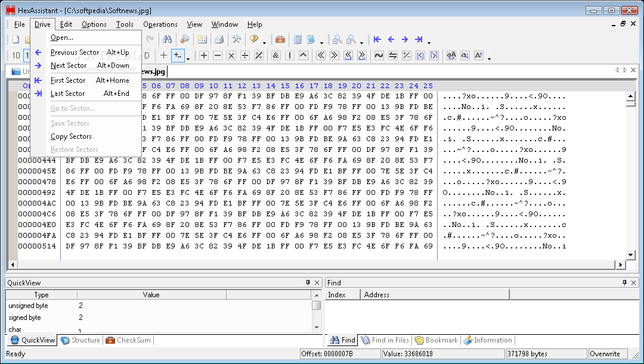The height and width of the screenshot is (364, 644).
Task: Expand dropdown beside signed +- button
Action: 188,58
